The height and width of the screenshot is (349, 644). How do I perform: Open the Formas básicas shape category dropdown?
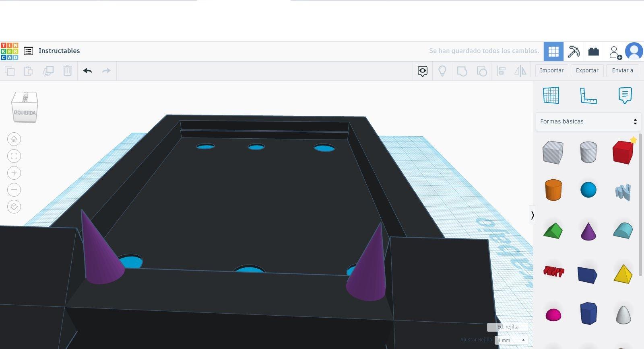coord(588,121)
